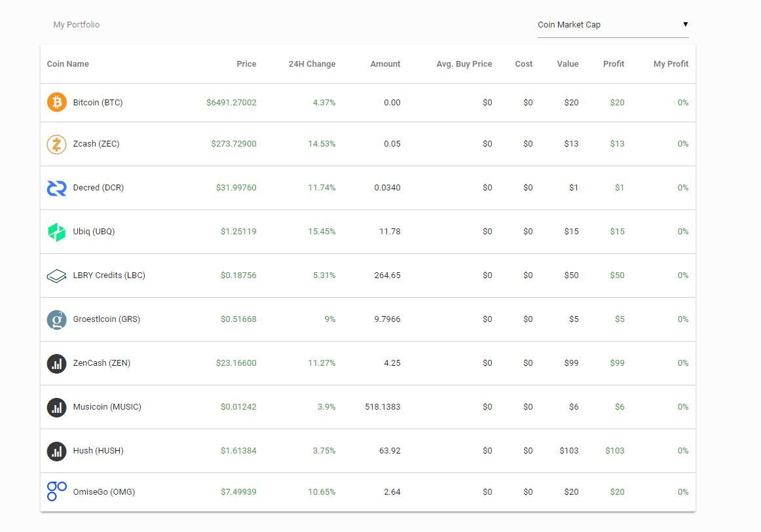Click the 518.1383 amount for Musicoin
761x532 pixels.
click(383, 407)
